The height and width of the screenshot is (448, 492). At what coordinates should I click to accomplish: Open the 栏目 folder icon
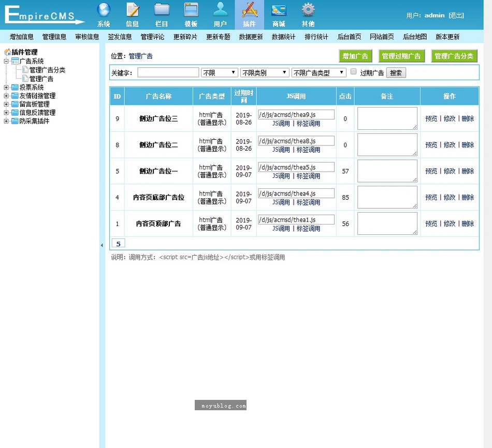click(x=162, y=10)
